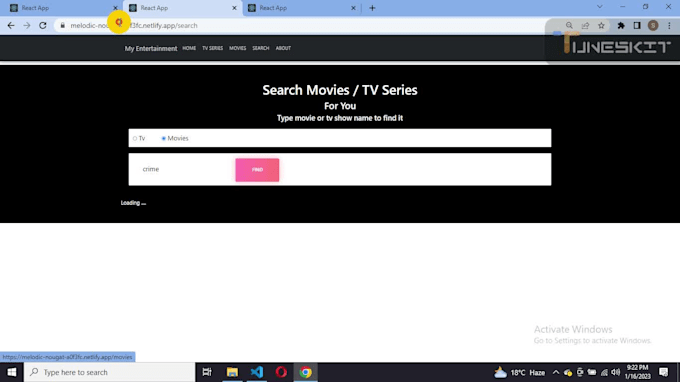Bookmark this page with the star icon
680x382 pixels.
pyautogui.click(x=601, y=26)
